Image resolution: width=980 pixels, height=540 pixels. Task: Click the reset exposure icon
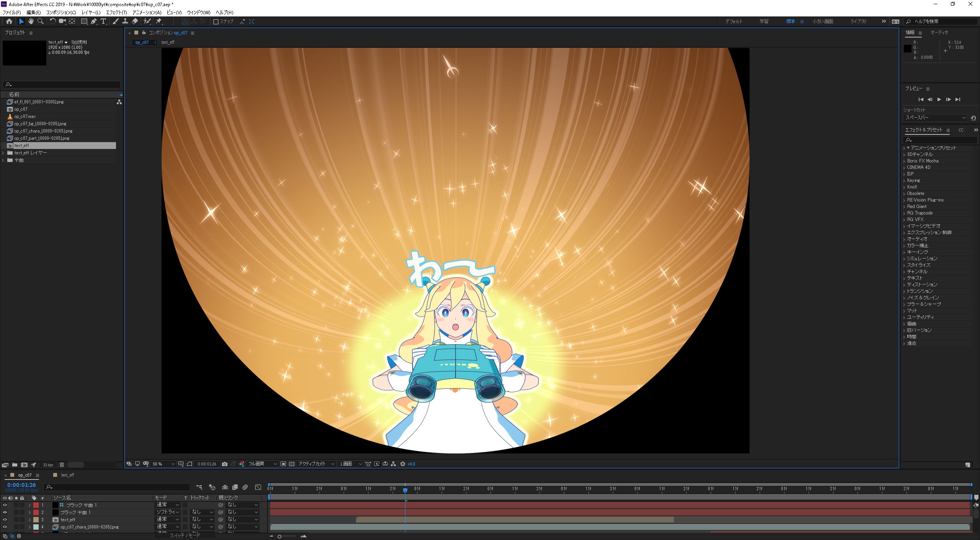pos(403,464)
